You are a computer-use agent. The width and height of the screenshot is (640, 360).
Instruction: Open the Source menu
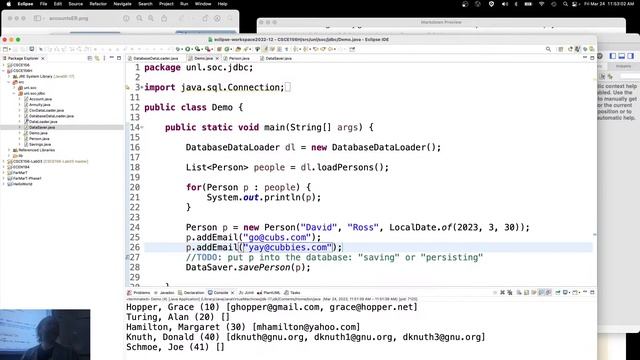click(x=76, y=4)
